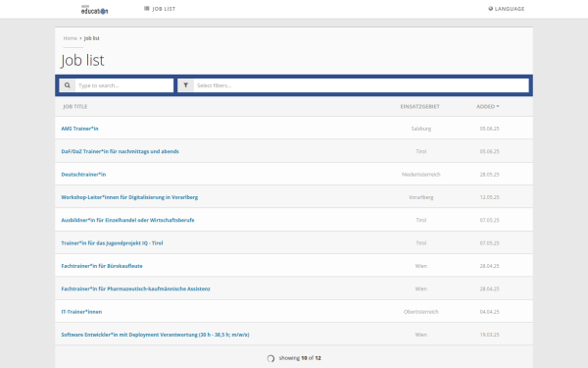This screenshot has height=368, width=588.
Task: Open the 'Select filters' field
Action: (x=361, y=85)
